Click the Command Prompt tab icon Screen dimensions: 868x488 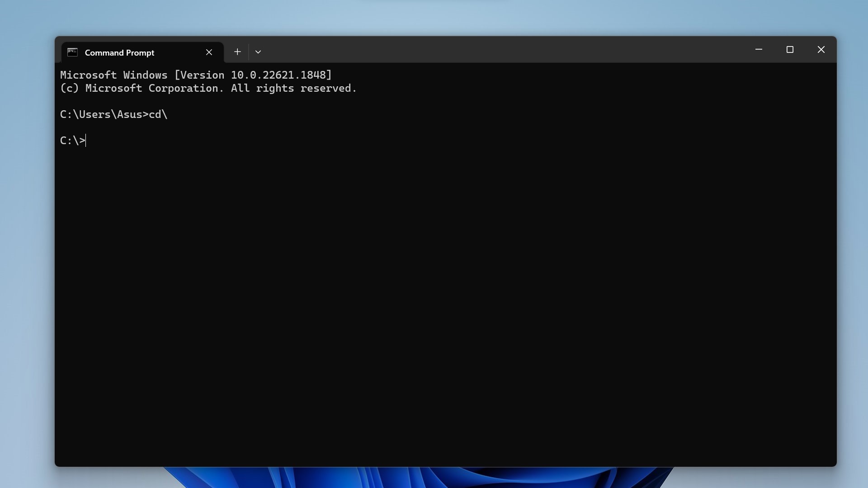point(72,52)
